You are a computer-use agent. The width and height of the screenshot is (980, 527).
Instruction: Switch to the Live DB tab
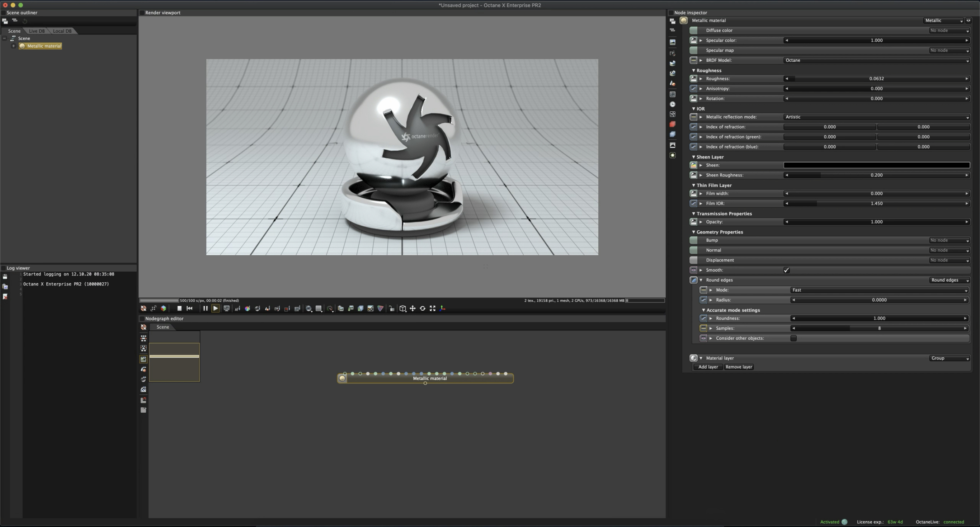pyautogui.click(x=37, y=31)
